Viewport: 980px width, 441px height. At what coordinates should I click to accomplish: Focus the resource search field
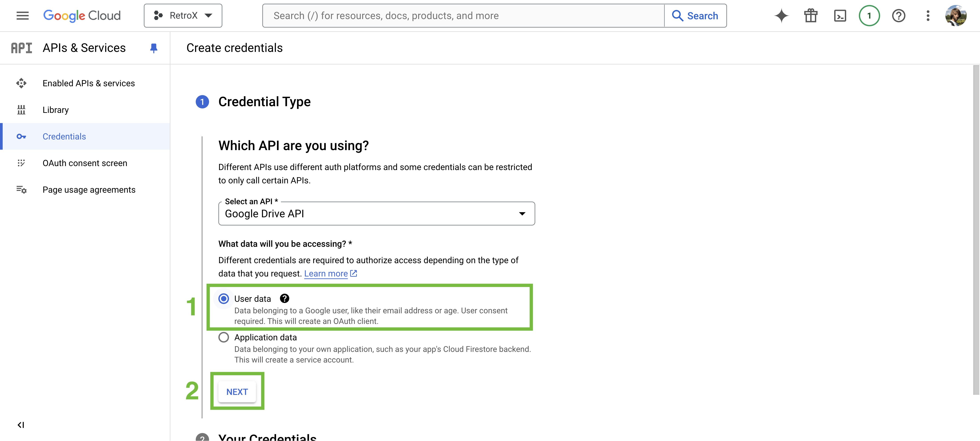coord(463,16)
